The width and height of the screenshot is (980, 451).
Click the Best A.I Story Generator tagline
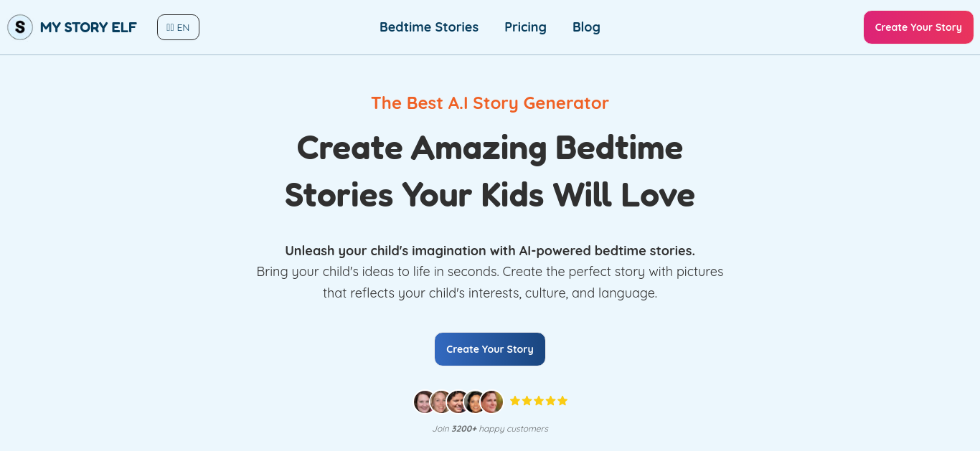point(490,103)
